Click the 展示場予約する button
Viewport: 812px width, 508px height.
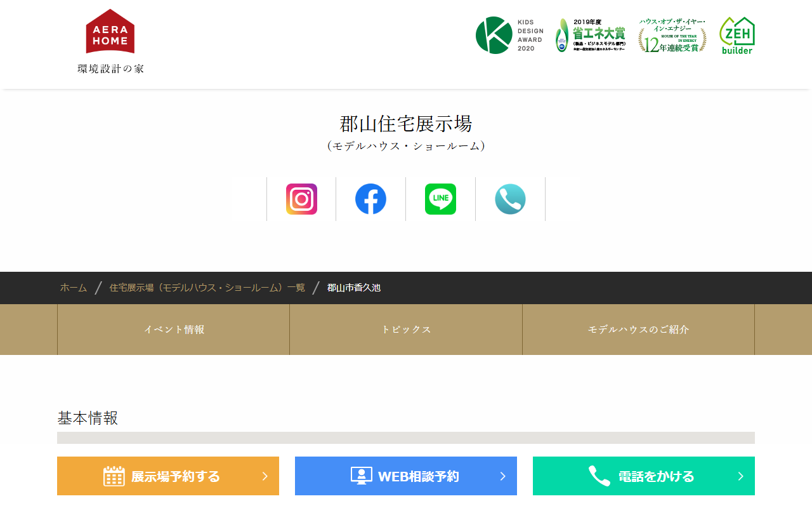[x=168, y=476]
